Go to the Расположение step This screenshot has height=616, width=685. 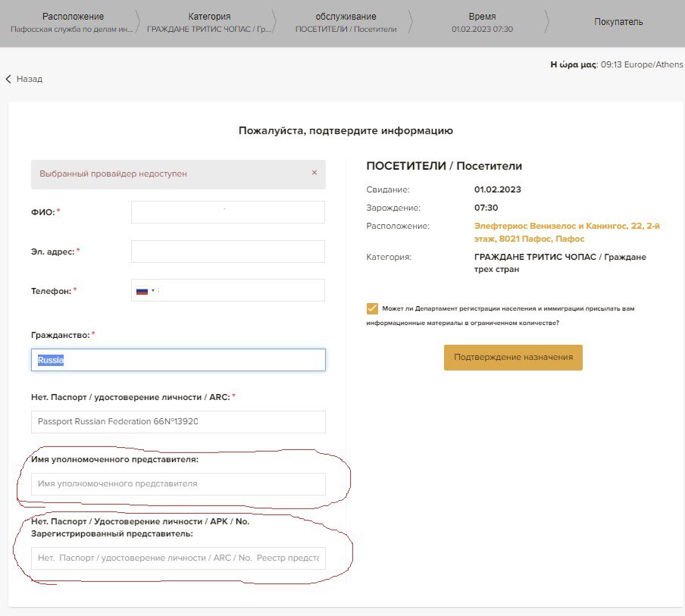point(73,23)
